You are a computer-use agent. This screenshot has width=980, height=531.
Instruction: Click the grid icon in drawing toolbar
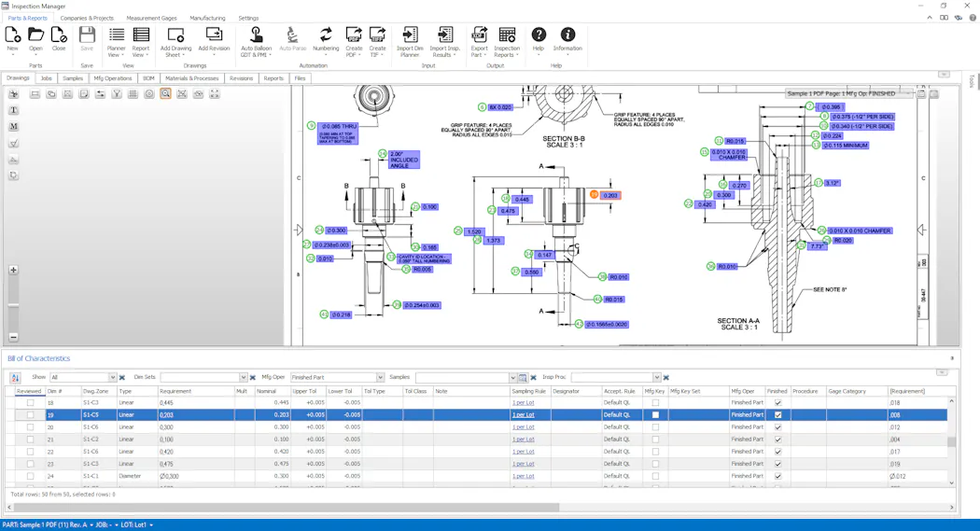click(x=133, y=93)
